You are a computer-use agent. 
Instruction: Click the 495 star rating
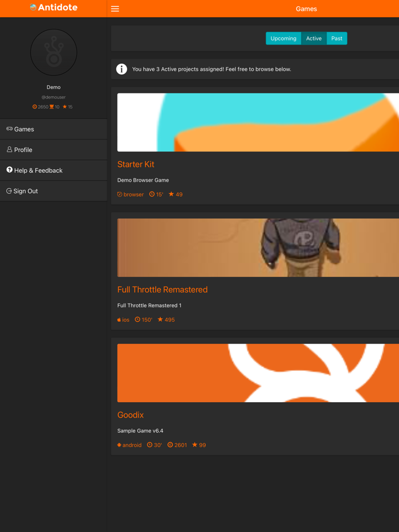point(166,320)
